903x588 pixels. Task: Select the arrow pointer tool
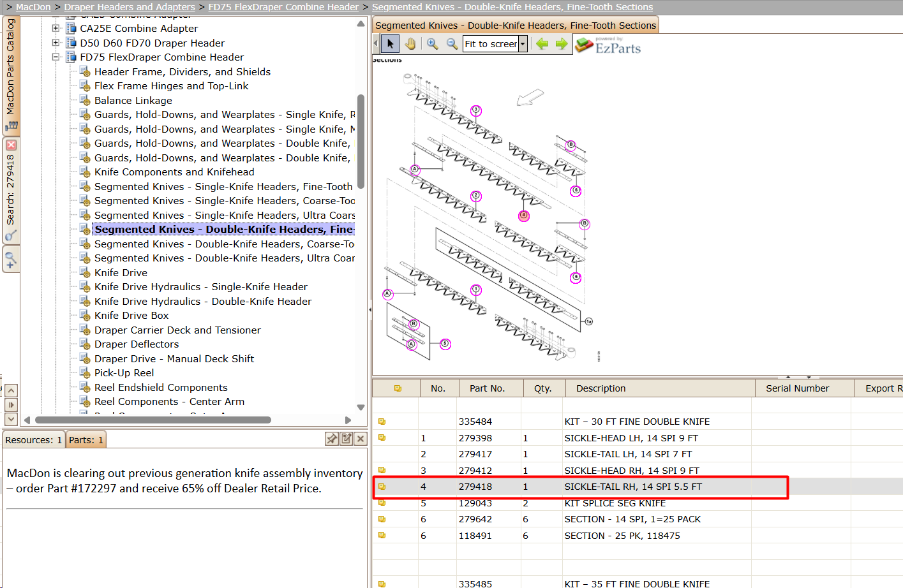click(391, 44)
